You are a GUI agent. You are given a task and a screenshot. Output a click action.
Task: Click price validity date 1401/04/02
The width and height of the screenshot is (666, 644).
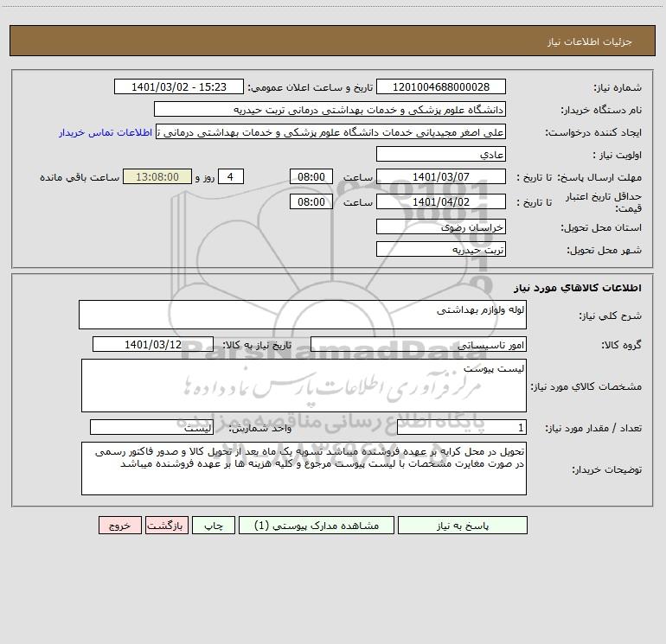point(441,201)
